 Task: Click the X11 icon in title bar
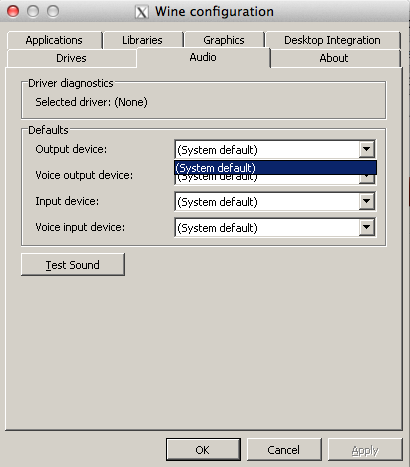[x=142, y=12]
